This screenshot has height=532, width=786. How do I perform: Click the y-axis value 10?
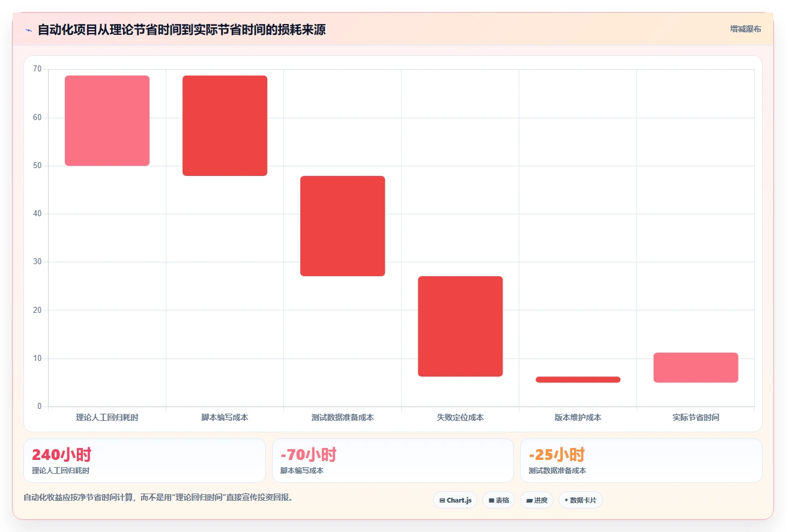coord(37,358)
